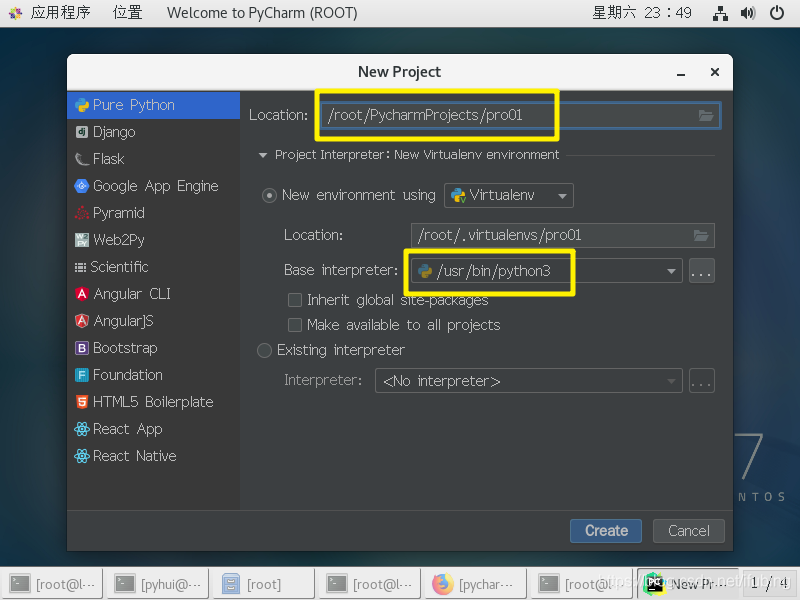Minimize the New Project dialog
The width and height of the screenshot is (800, 600).
[681, 72]
